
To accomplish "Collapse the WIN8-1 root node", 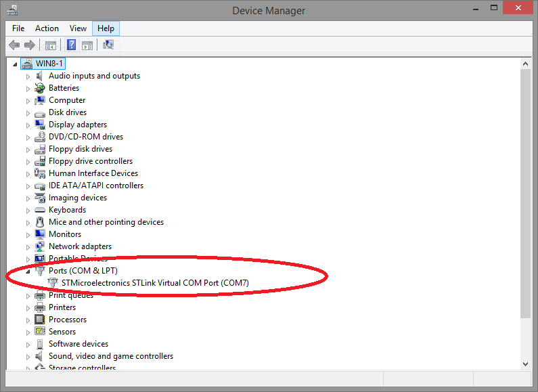I will pos(16,64).
